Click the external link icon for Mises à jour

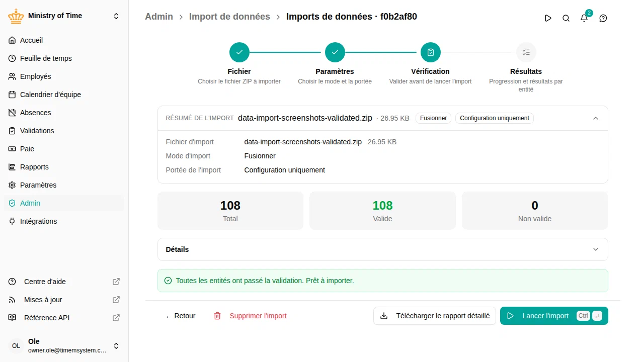(x=116, y=300)
